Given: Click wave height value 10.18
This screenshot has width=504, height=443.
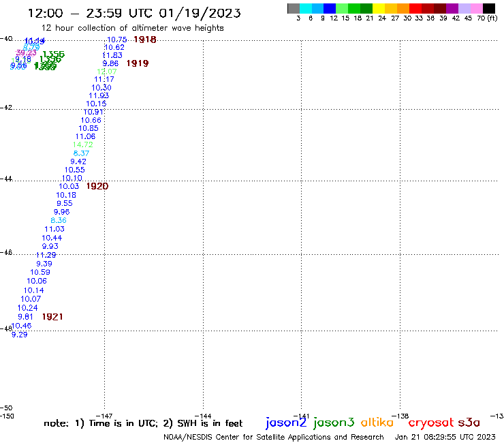Looking at the screenshot, I should 66,195.
